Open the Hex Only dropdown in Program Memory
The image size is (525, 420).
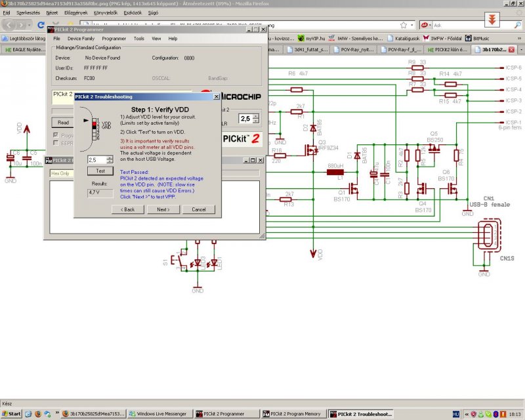pyautogui.click(x=62, y=173)
